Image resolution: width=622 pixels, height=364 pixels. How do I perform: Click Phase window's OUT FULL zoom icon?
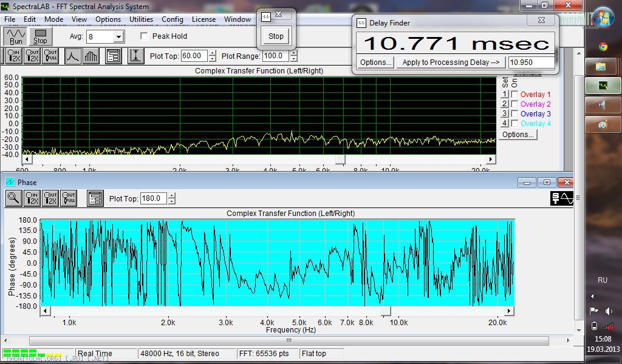pos(69,198)
